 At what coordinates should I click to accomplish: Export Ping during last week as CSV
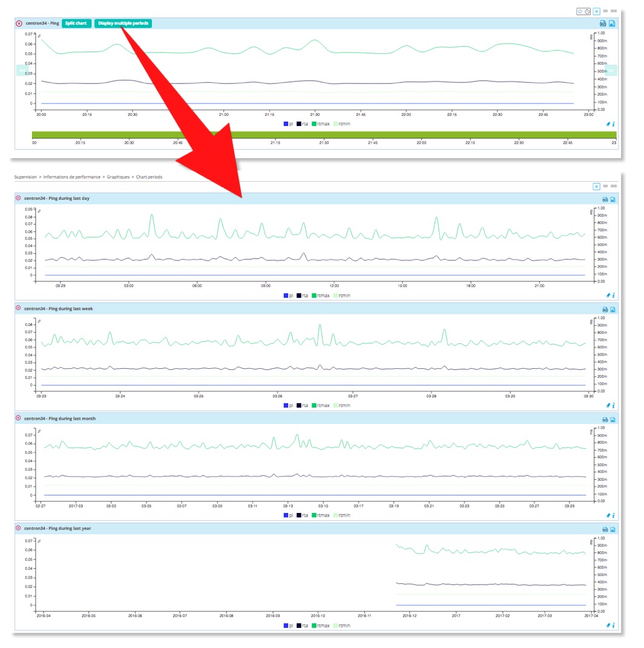[604, 309]
